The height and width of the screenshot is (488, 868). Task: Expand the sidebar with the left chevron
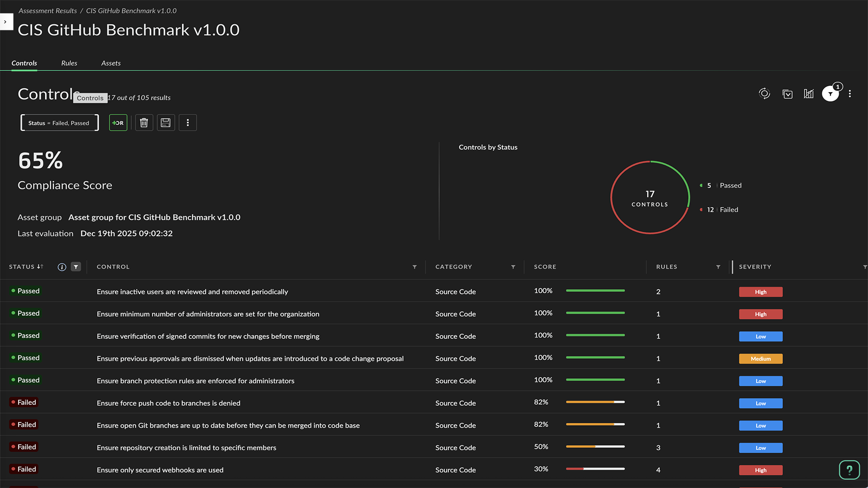tap(5, 22)
